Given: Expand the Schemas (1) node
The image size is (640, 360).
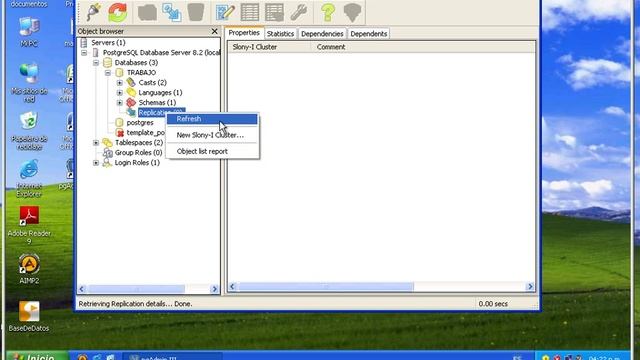Looking at the screenshot, I should click(120, 103).
